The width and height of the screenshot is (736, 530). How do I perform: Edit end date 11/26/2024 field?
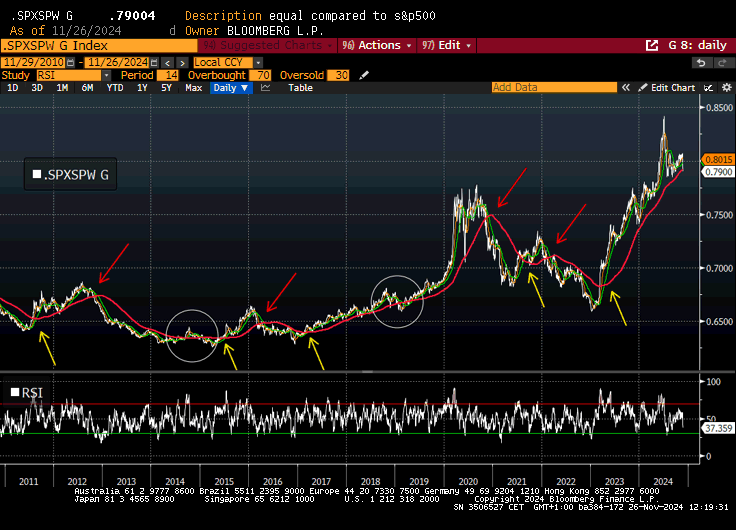click(x=117, y=62)
